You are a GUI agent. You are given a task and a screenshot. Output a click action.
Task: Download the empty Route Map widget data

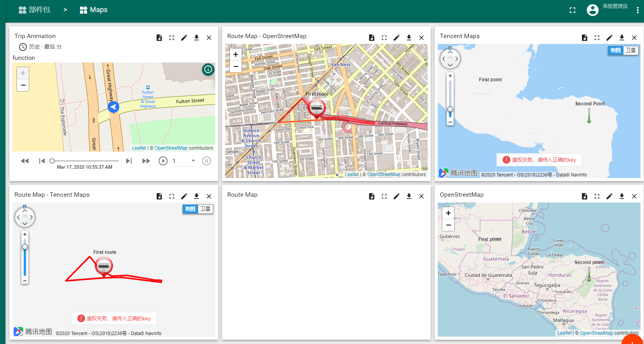[409, 196]
